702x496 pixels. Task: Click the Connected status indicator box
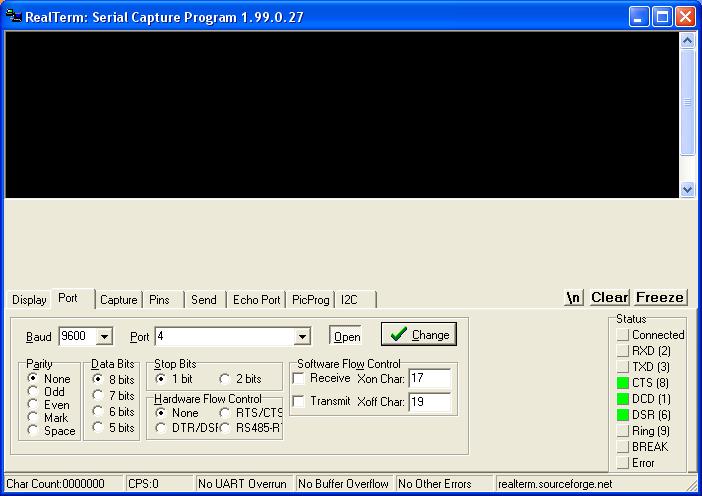pyautogui.click(x=623, y=335)
